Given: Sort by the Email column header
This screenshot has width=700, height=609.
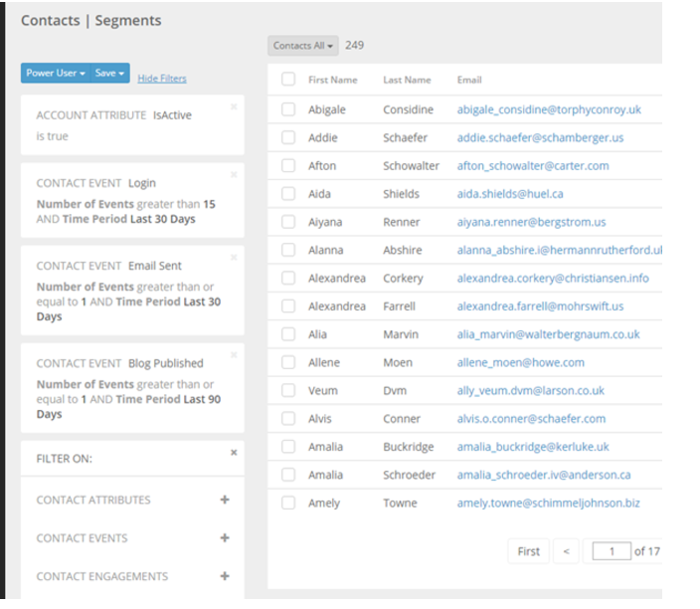Looking at the screenshot, I should pyautogui.click(x=469, y=80).
